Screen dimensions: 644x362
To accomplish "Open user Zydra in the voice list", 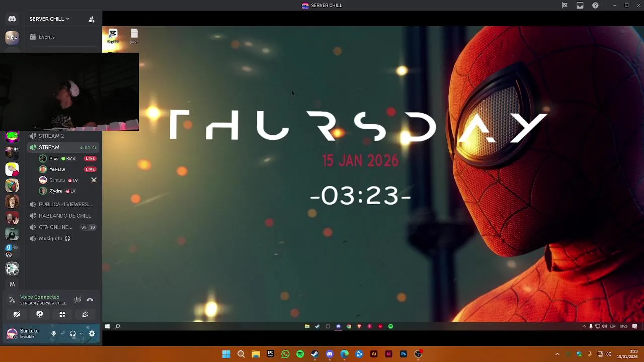I will 56,191.
